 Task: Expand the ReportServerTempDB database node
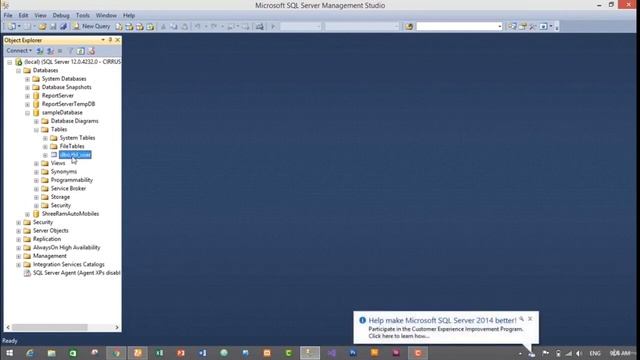click(x=27, y=104)
